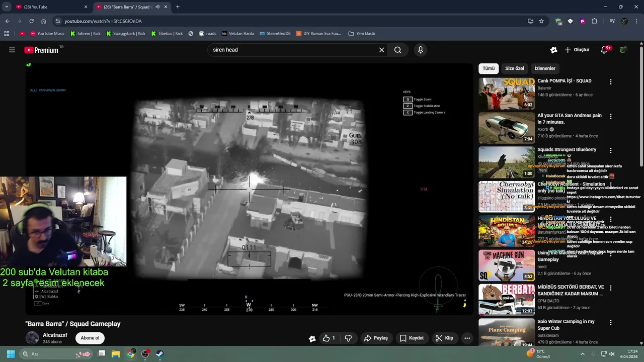
Task: Open more actions below the video
Action: click(x=467, y=338)
